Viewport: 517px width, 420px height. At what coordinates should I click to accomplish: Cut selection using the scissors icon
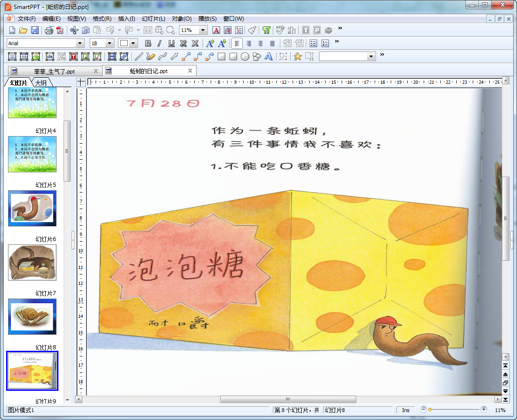click(74, 30)
